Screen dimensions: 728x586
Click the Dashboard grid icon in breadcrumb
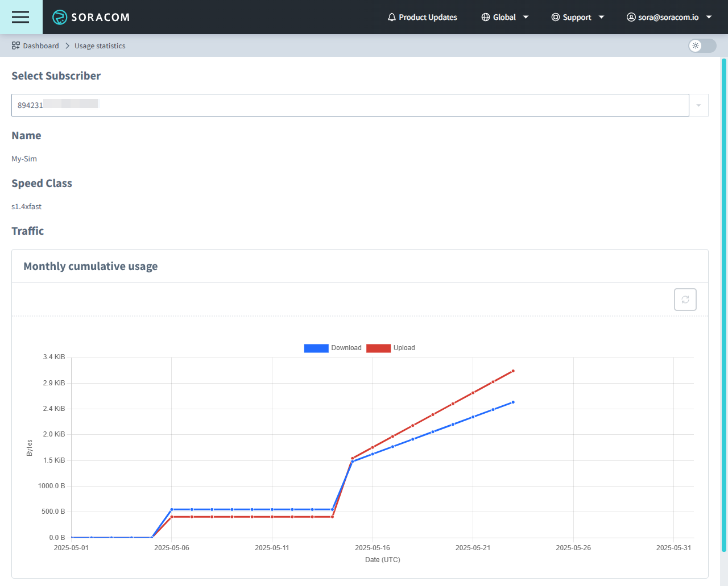tap(14, 45)
